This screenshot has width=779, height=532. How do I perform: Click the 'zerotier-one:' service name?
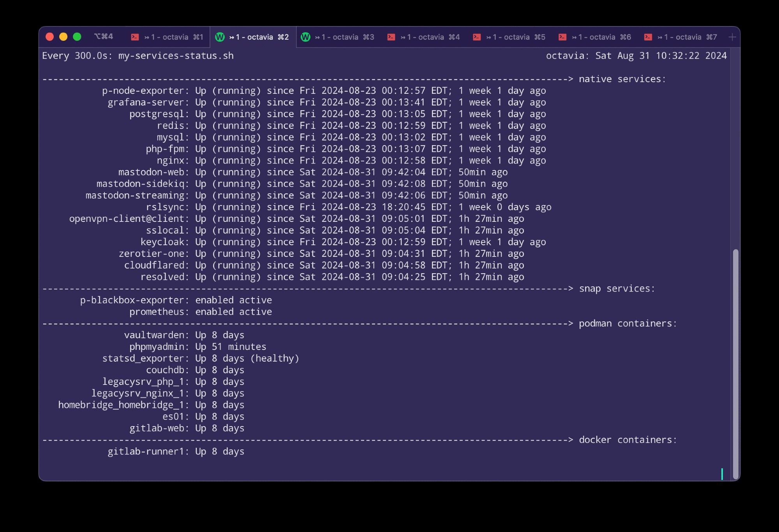pyautogui.click(x=154, y=254)
